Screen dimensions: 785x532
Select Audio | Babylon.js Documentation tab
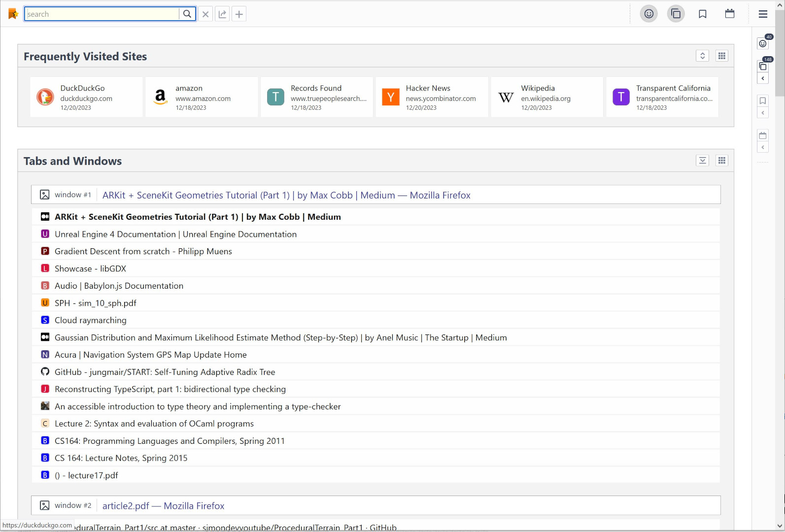[375, 286]
